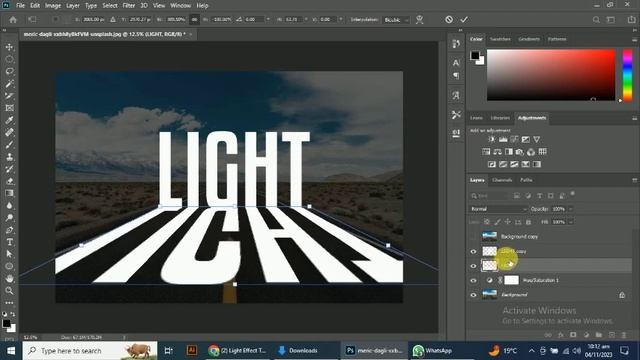Open the Layer menu
The height and width of the screenshot is (360, 640).
[73, 6]
